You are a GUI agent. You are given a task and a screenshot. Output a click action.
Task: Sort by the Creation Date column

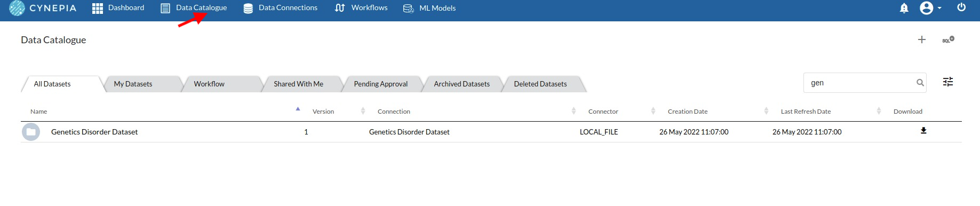[688, 112]
